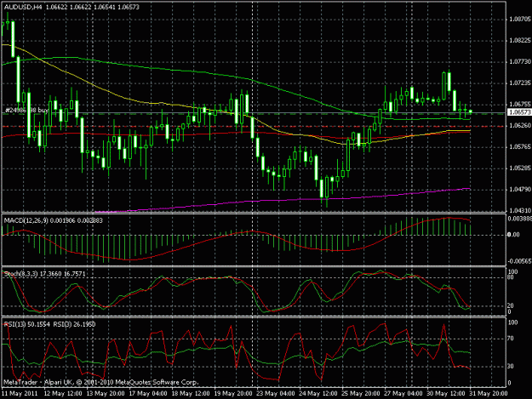The width and height of the screenshot is (532, 399).
Task: Click the MACD(12,26,9) indicator label
Action: (x=26, y=220)
